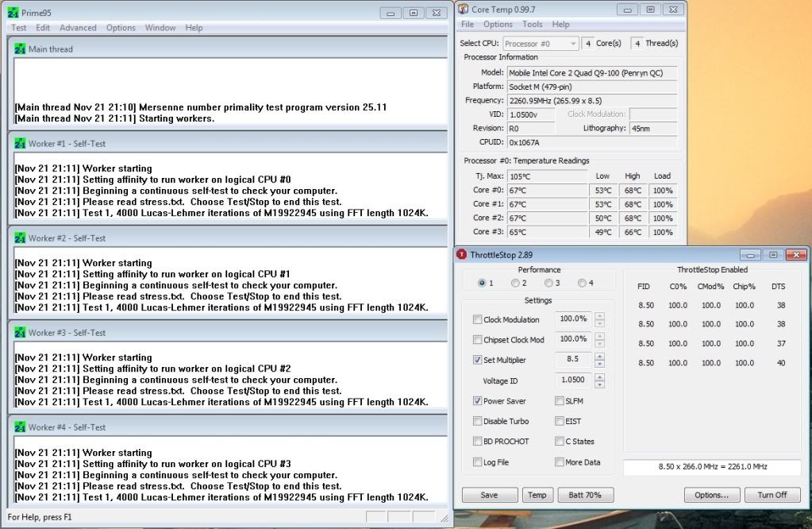Click the Core #0 temperature reading field
812x529 pixels.
(x=548, y=190)
